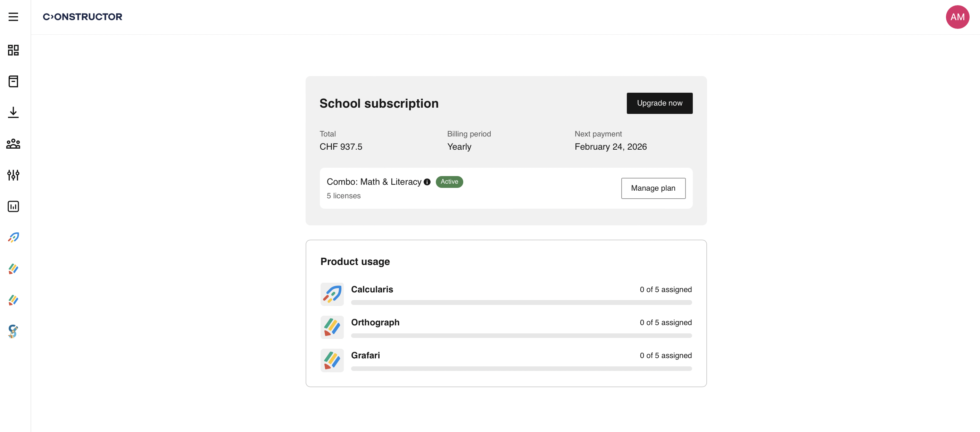Select the notes/content icon in the sidebar
Viewport: 980px width, 432px height.
pos(13,81)
